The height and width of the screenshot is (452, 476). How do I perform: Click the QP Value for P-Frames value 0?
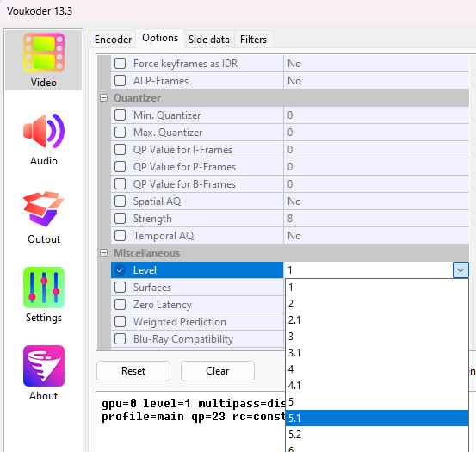[376, 167]
